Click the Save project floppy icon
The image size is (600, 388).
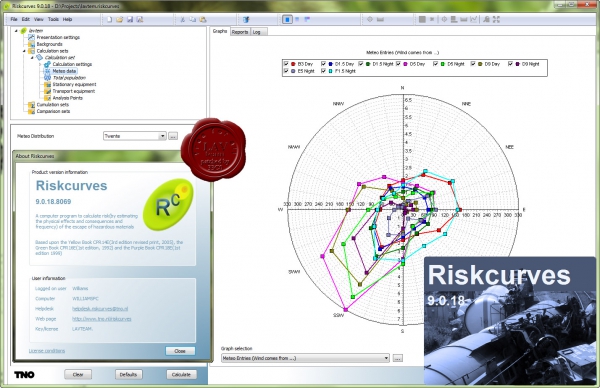pyautogui.click(x=130, y=19)
